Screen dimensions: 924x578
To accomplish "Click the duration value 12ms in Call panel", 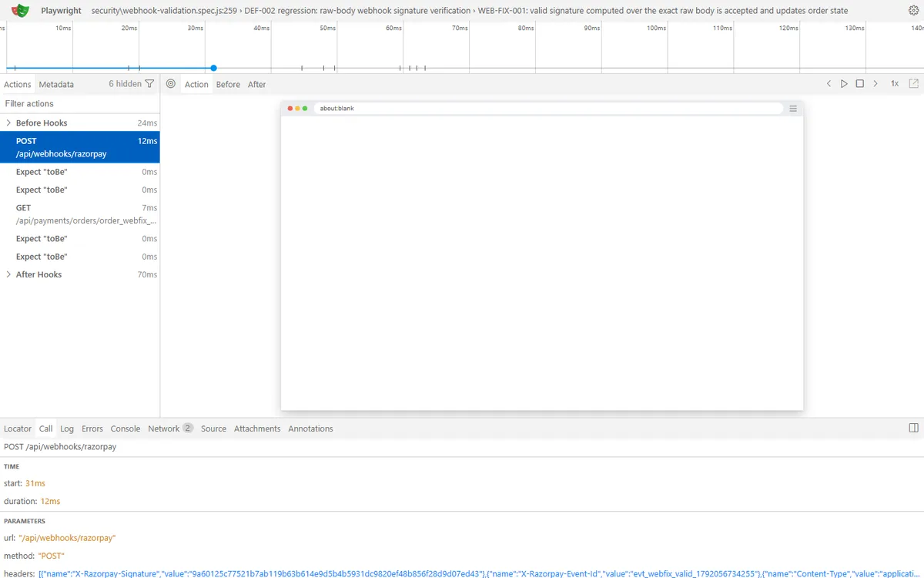I will point(51,501).
